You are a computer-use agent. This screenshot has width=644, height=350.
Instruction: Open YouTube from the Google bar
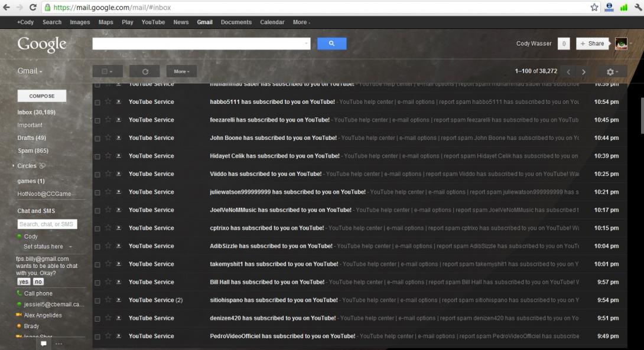(x=153, y=22)
